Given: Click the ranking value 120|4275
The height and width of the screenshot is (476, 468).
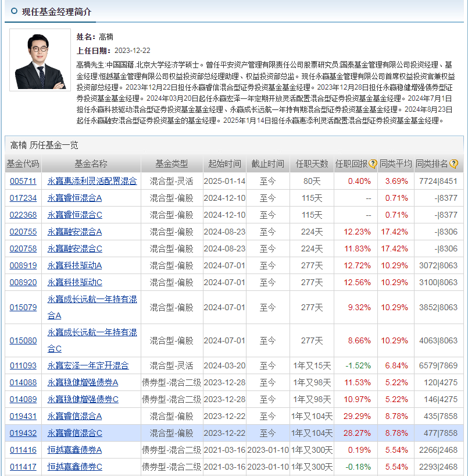Looking at the screenshot, I should (441, 382).
